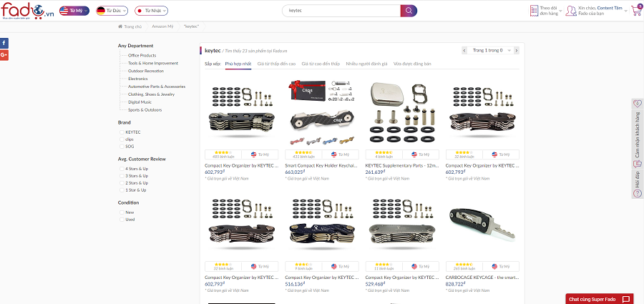Select Automotive Parts & Accessories department
The width and height of the screenshot is (644, 304).
pos(157,87)
